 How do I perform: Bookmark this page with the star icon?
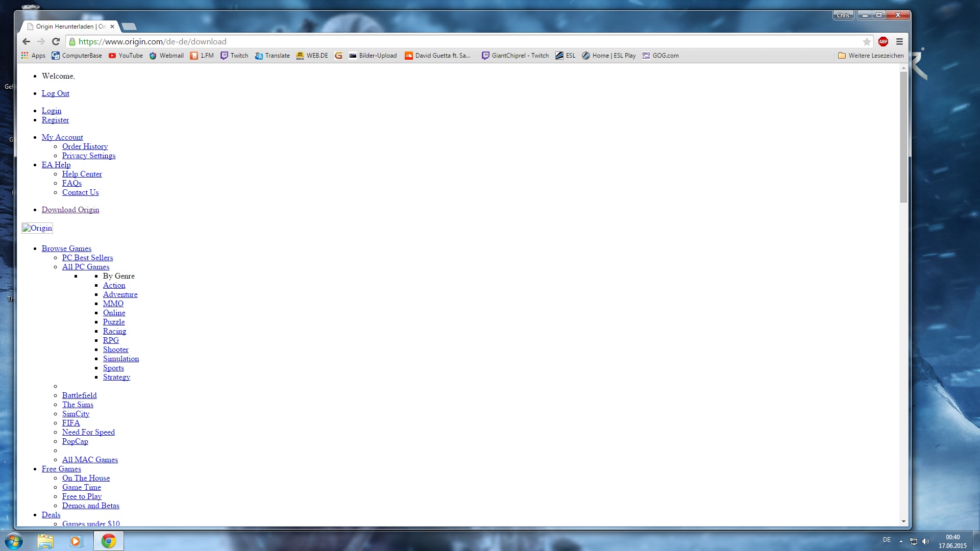(x=867, y=42)
